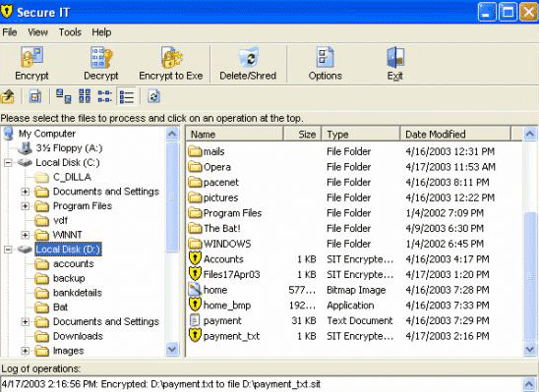Click the refresh file list icon
The height and width of the screenshot is (392, 539).
(x=153, y=96)
